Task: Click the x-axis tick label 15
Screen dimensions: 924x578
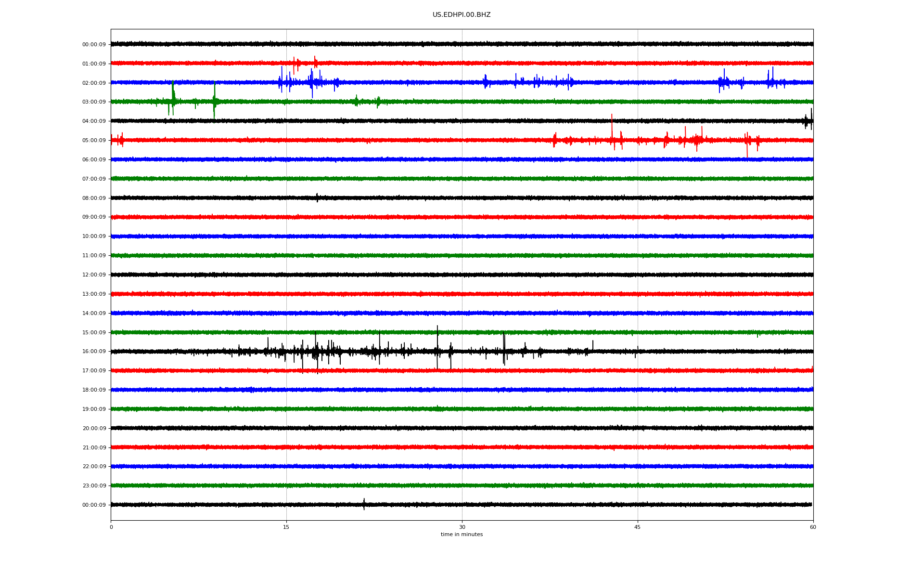Action: coord(286,527)
